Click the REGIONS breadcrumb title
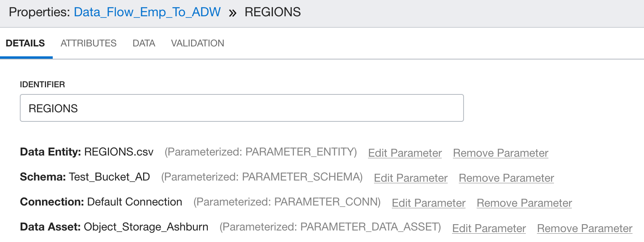Viewport: 644px width, 242px height. [x=273, y=12]
